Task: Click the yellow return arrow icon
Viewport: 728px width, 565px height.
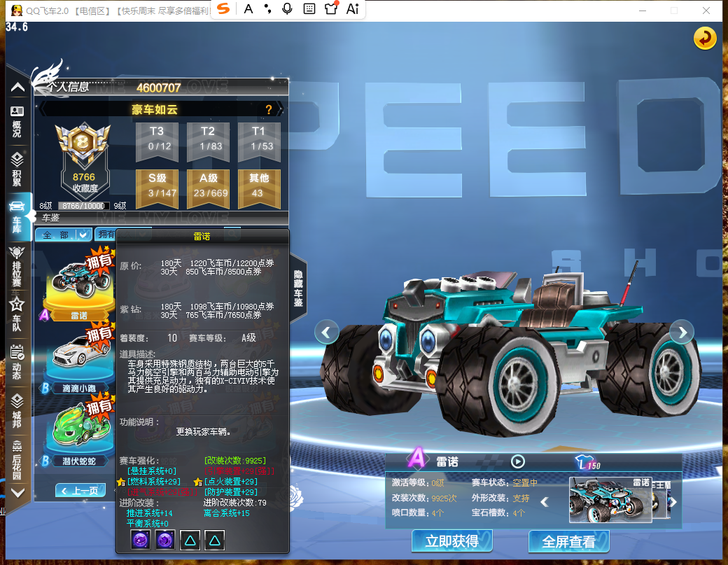Action: (704, 38)
